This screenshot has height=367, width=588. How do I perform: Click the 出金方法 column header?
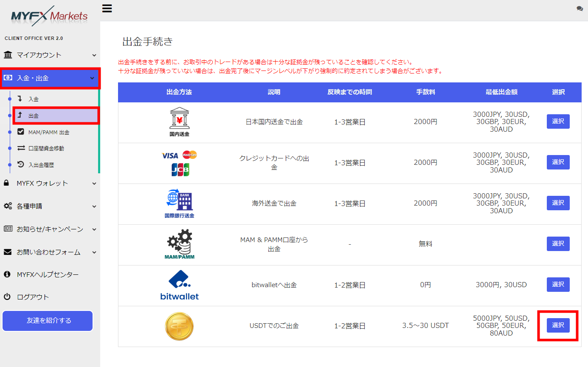179,92
